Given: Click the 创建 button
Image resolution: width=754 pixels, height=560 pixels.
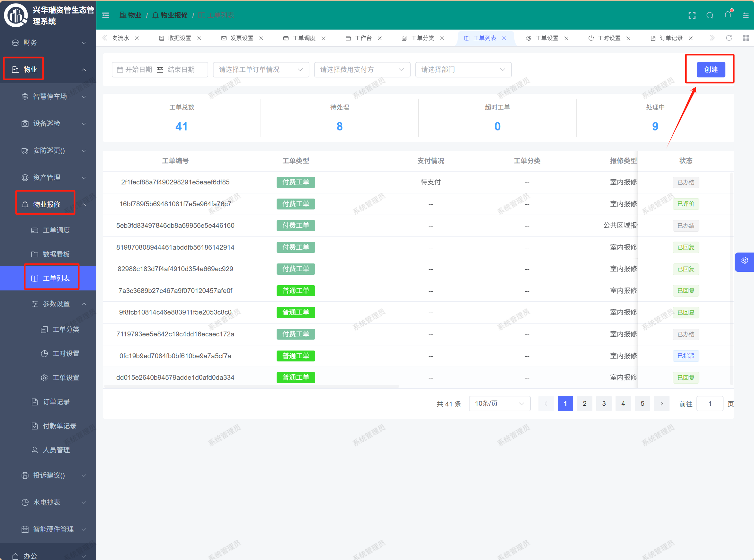Looking at the screenshot, I should click(711, 69).
